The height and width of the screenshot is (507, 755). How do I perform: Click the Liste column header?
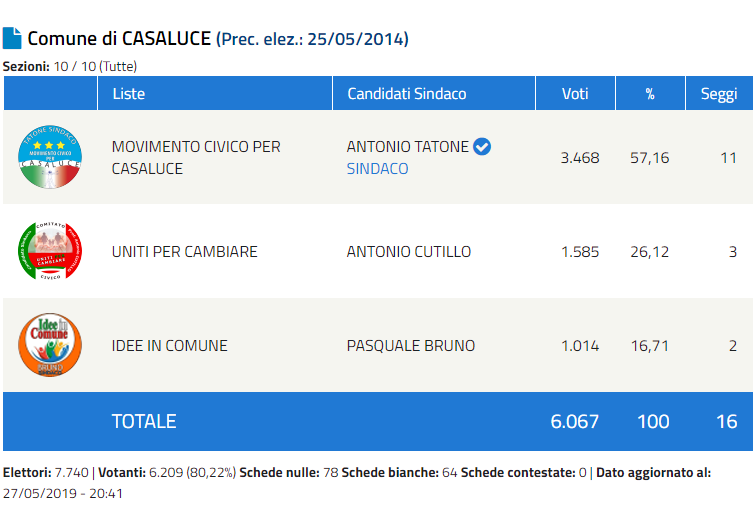pyautogui.click(x=128, y=94)
